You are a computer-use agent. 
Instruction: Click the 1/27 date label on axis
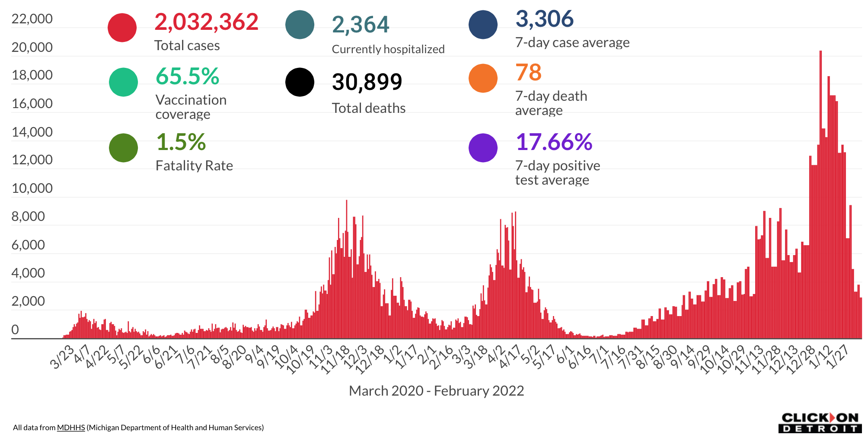pyautogui.click(x=838, y=357)
